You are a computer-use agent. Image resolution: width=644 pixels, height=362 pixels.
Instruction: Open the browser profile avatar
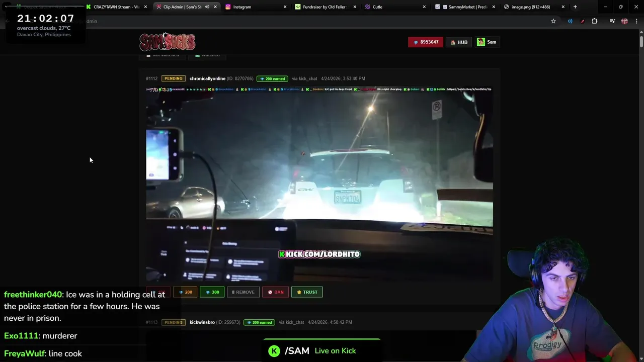click(624, 21)
